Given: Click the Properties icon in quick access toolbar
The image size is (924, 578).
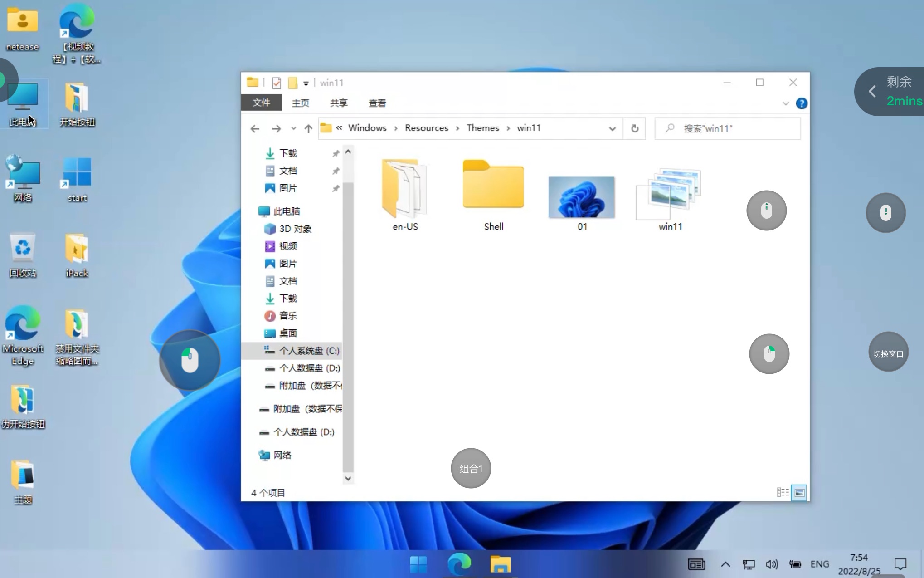Looking at the screenshot, I should [x=276, y=83].
